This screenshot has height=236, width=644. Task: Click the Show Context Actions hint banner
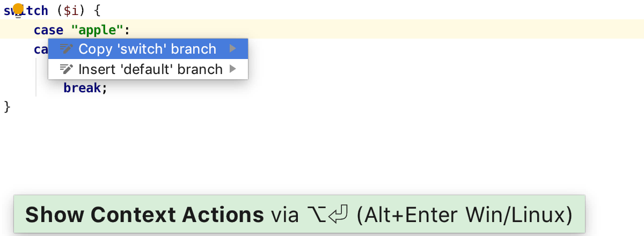[299, 214]
